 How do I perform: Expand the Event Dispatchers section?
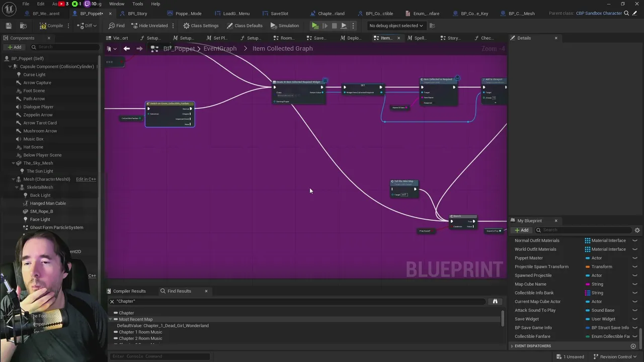(512, 346)
